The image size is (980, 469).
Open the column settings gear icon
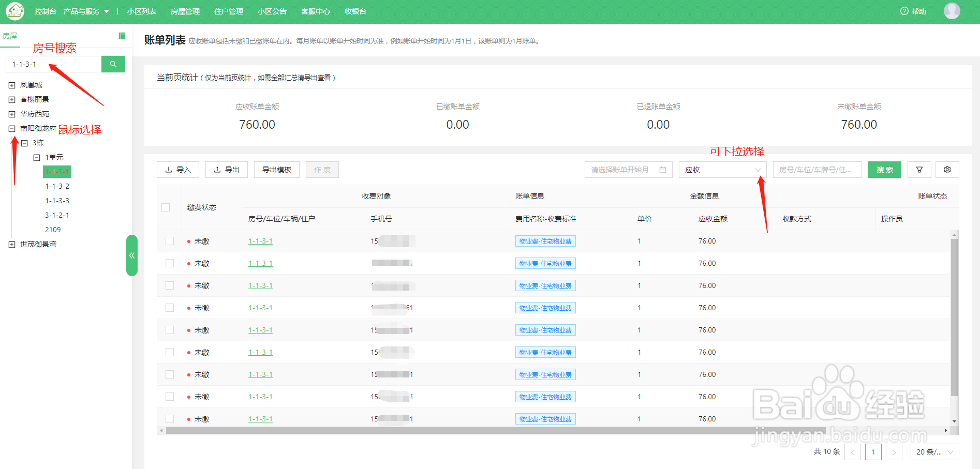click(x=947, y=169)
